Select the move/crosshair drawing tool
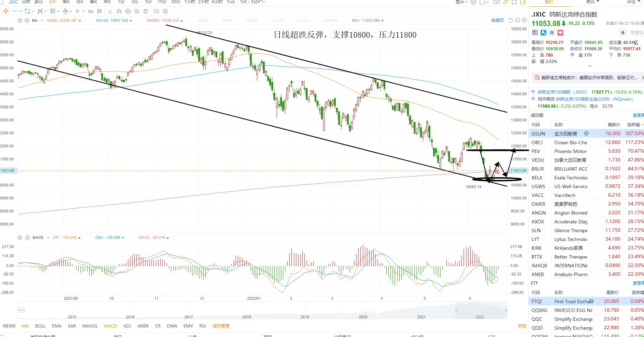The width and height of the screenshot is (644, 337). (6, 11)
